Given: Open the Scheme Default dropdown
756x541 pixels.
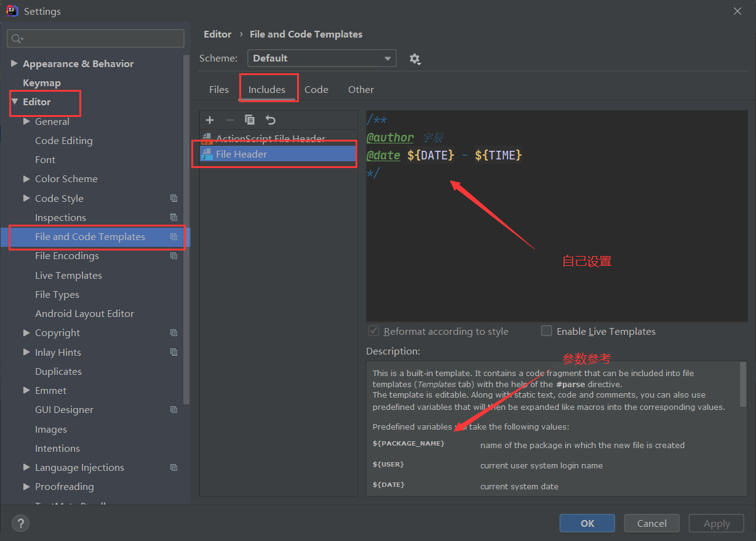Looking at the screenshot, I should 322,58.
